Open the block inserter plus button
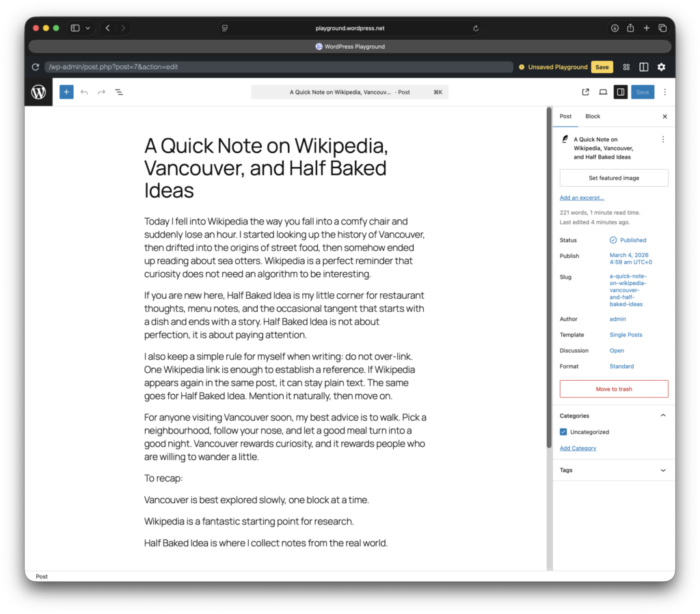Viewport: 700px width, 614px height. [x=66, y=92]
